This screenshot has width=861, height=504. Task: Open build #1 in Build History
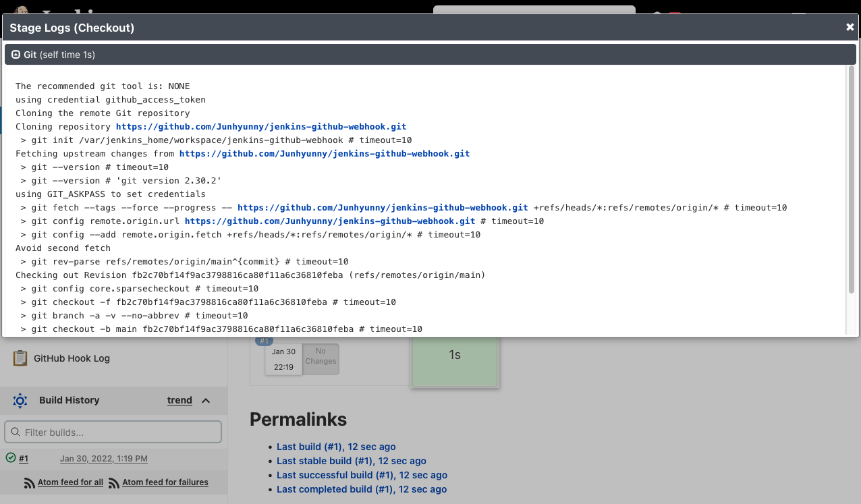tap(24, 459)
